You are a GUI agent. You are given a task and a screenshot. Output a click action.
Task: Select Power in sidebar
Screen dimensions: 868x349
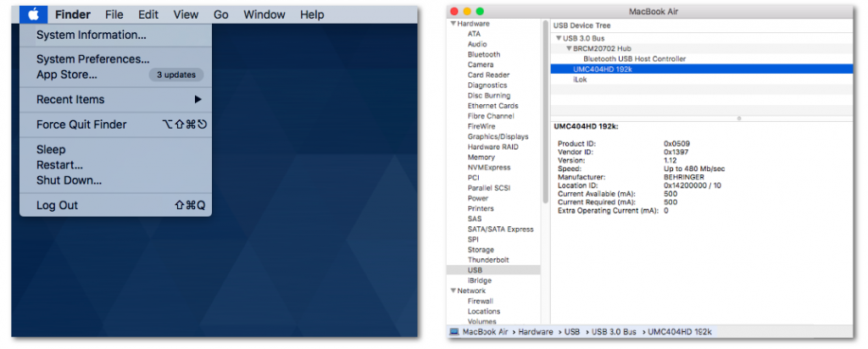point(478,198)
